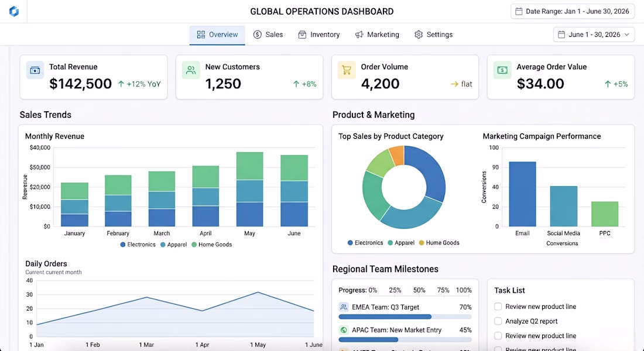Image resolution: width=644 pixels, height=351 pixels.
Task: Go to the Inventory tab
Action: click(319, 35)
